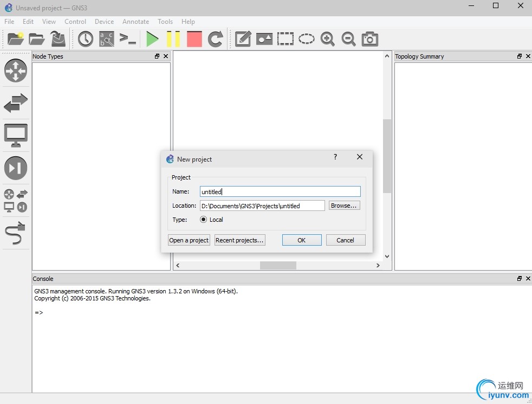
Task: Open the Annotate menu
Action: [136, 21]
